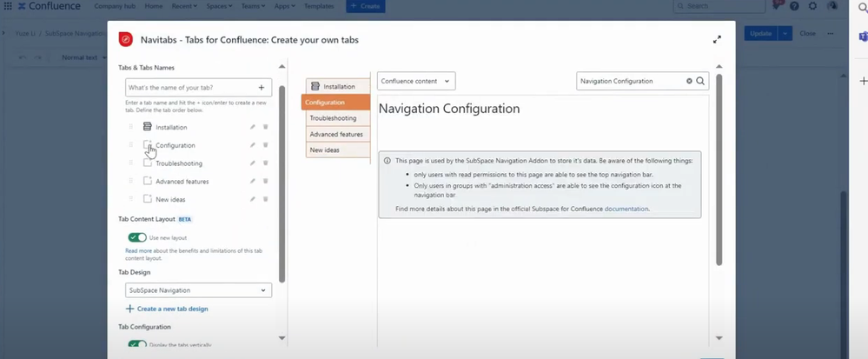The height and width of the screenshot is (359, 868).
Task: Open the editor more options ellipsis
Action: (831, 33)
